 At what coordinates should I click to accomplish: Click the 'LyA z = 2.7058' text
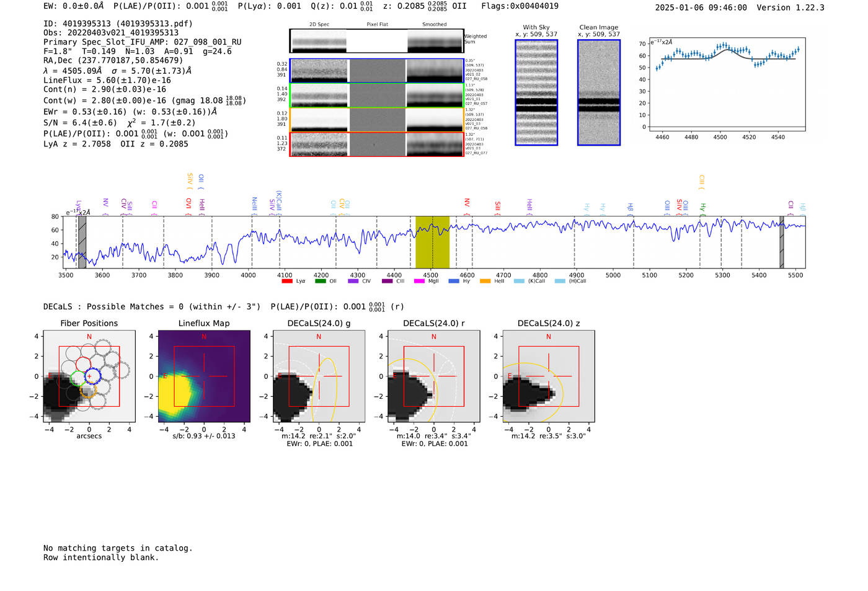point(77,144)
